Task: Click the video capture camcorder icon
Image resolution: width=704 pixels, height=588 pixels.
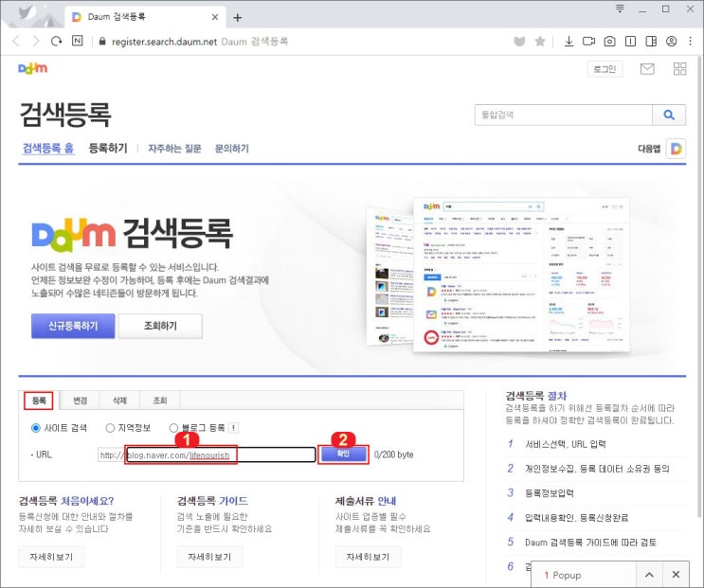Action: 588,42
